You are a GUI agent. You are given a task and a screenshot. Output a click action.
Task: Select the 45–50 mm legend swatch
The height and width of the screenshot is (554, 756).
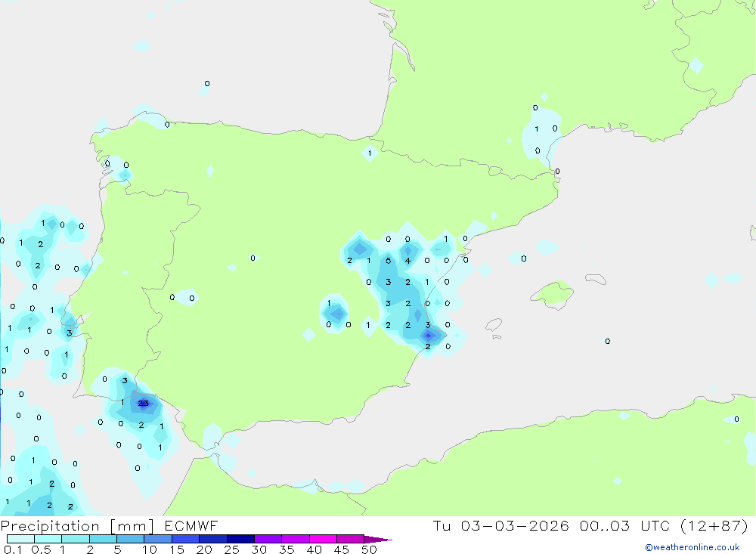click(x=350, y=539)
